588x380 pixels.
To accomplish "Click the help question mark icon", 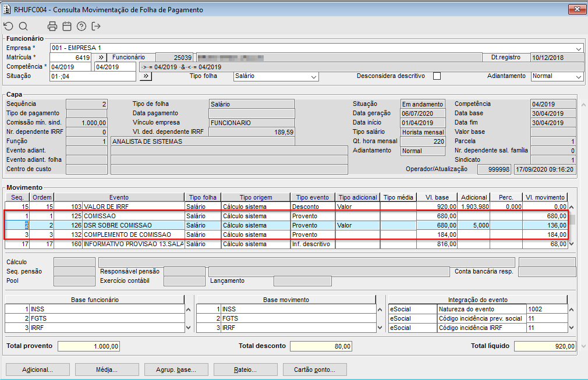I will [82, 26].
